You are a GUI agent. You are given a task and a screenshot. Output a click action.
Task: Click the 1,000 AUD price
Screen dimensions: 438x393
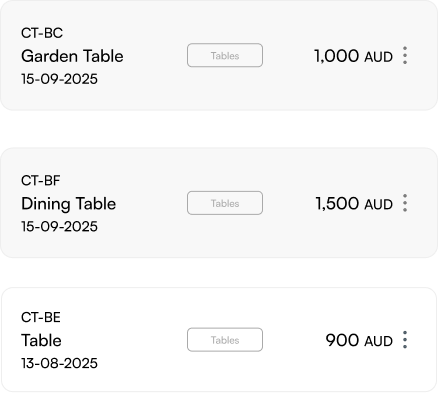pos(353,56)
